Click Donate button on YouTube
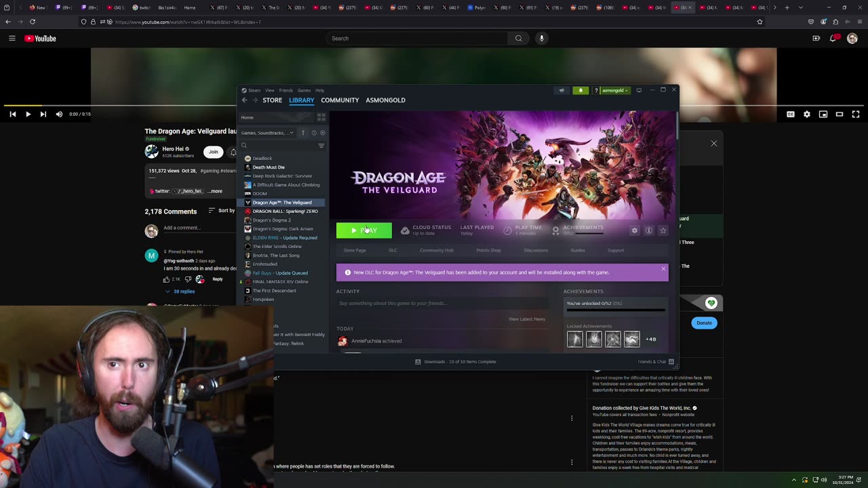This screenshot has width=868, height=488. point(704,323)
